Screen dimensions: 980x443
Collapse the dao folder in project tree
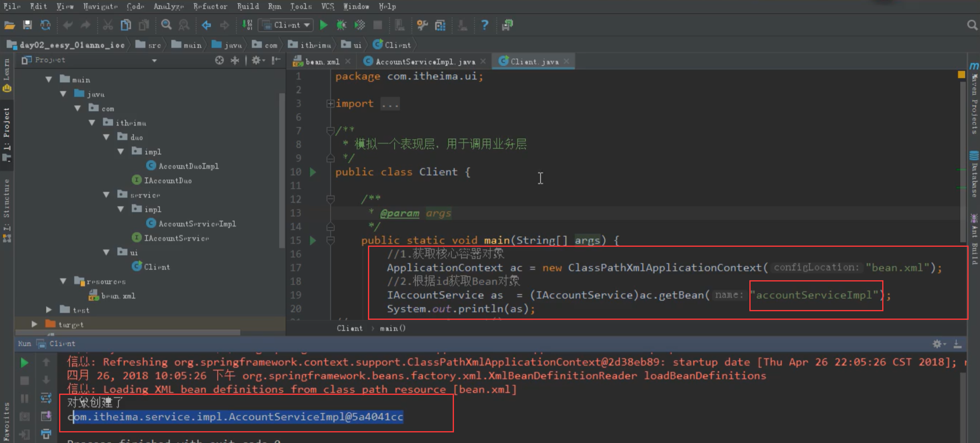(x=106, y=137)
